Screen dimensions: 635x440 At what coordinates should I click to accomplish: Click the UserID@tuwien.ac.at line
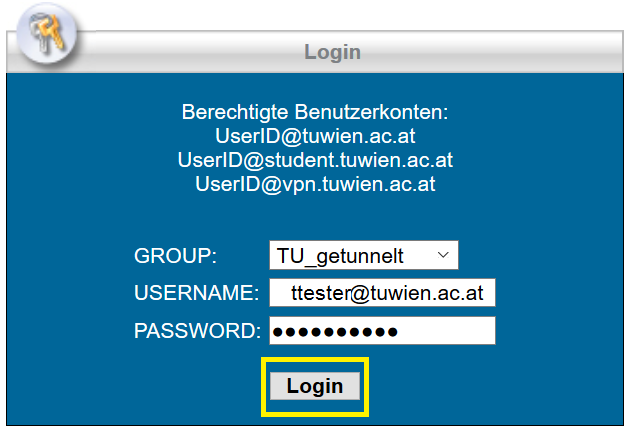[x=315, y=136]
